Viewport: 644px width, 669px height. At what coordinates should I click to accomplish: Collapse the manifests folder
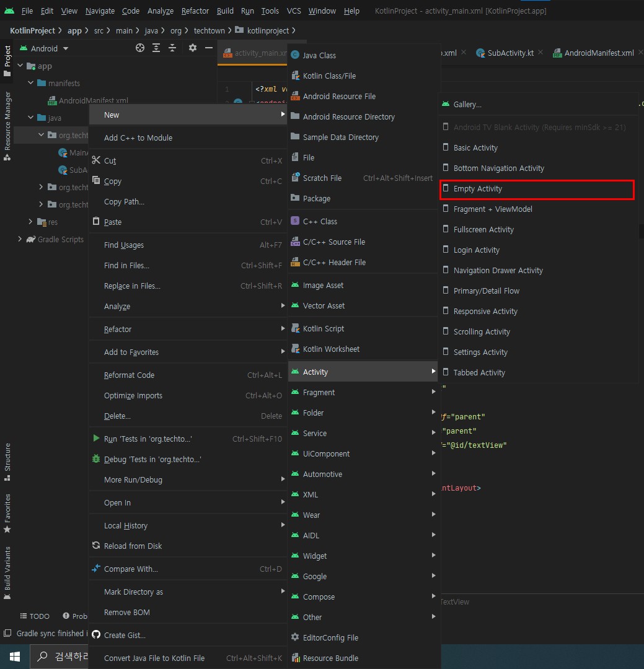31,82
